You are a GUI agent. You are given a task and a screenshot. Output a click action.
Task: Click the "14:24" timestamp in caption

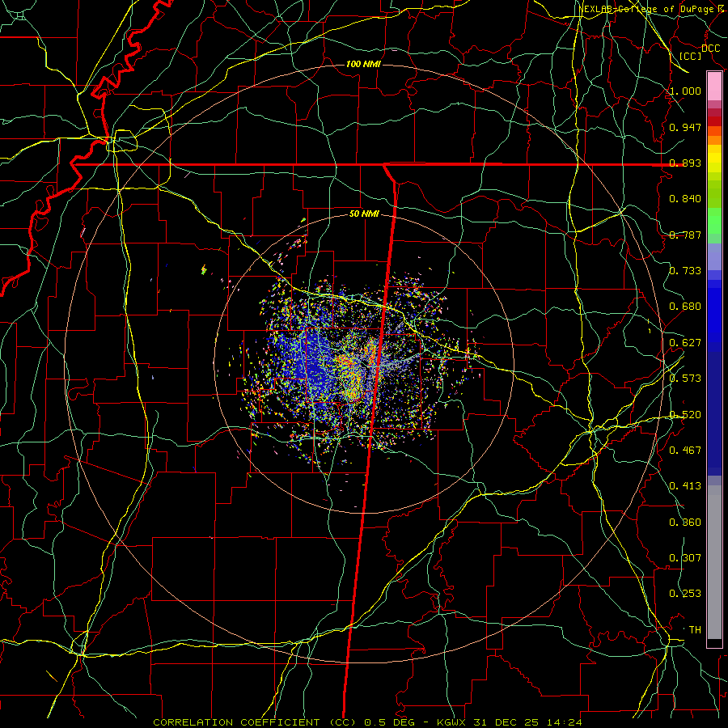tap(565, 722)
